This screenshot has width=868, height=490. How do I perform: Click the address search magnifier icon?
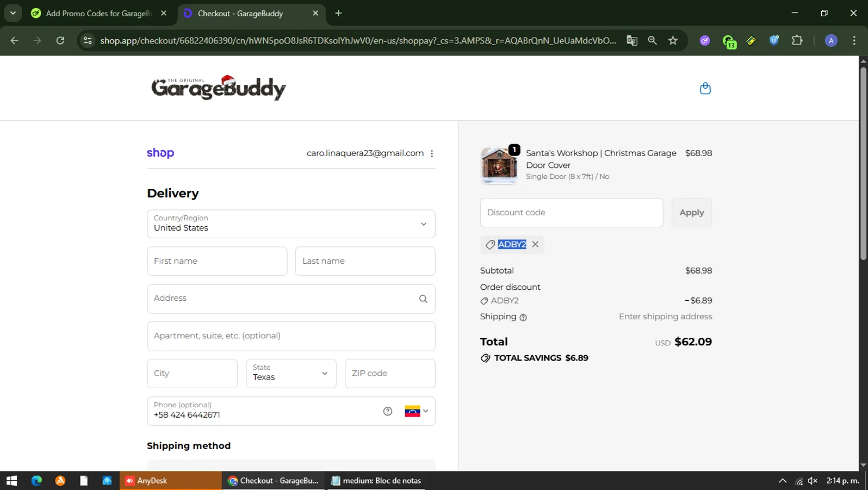(423, 299)
